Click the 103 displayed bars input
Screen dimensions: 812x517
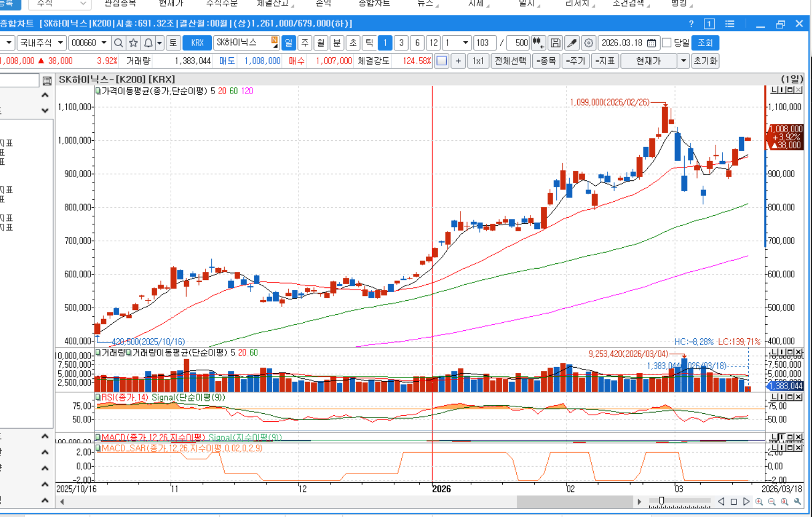[484, 43]
